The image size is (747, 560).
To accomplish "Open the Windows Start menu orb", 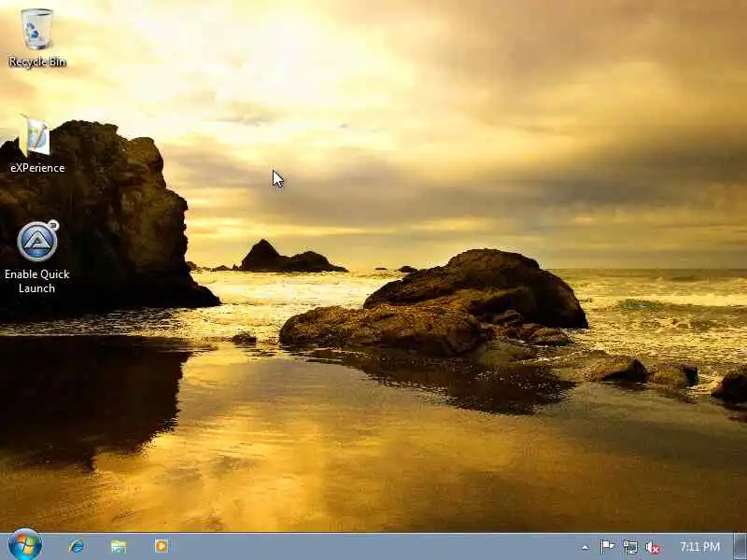I will click(x=25, y=545).
